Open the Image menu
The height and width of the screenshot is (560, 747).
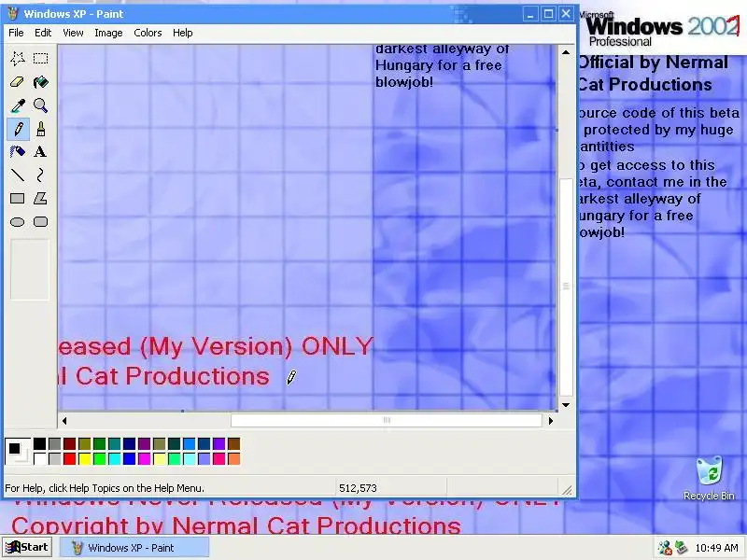pyautogui.click(x=108, y=33)
